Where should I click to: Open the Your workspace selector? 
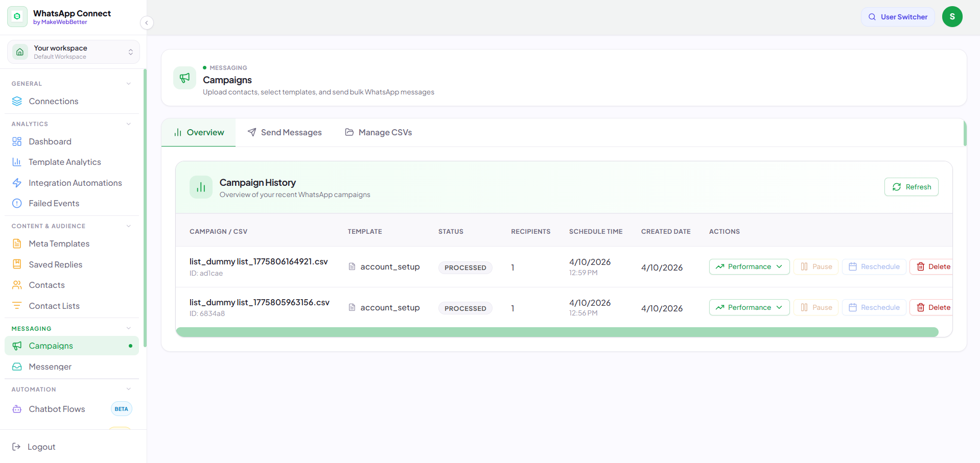tap(74, 52)
